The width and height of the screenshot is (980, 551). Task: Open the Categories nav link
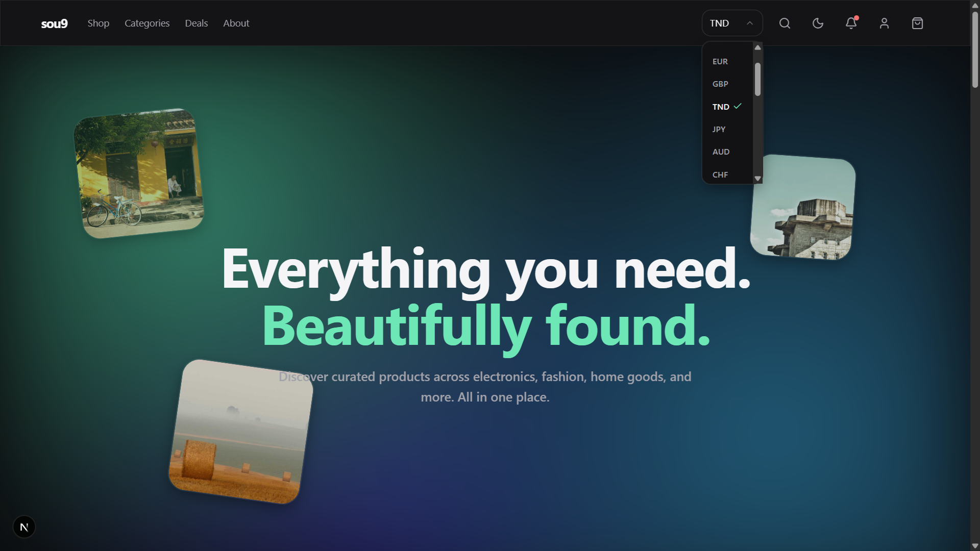(147, 23)
